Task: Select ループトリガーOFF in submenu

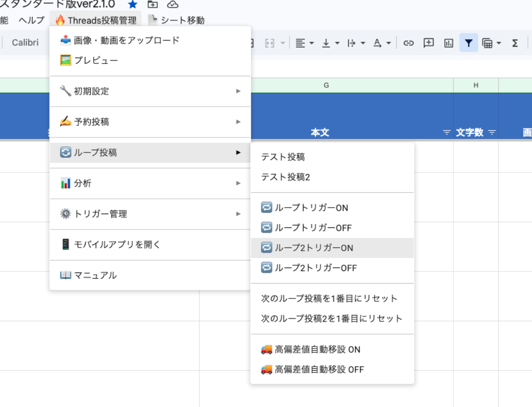Action: click(x=332, y=228)
